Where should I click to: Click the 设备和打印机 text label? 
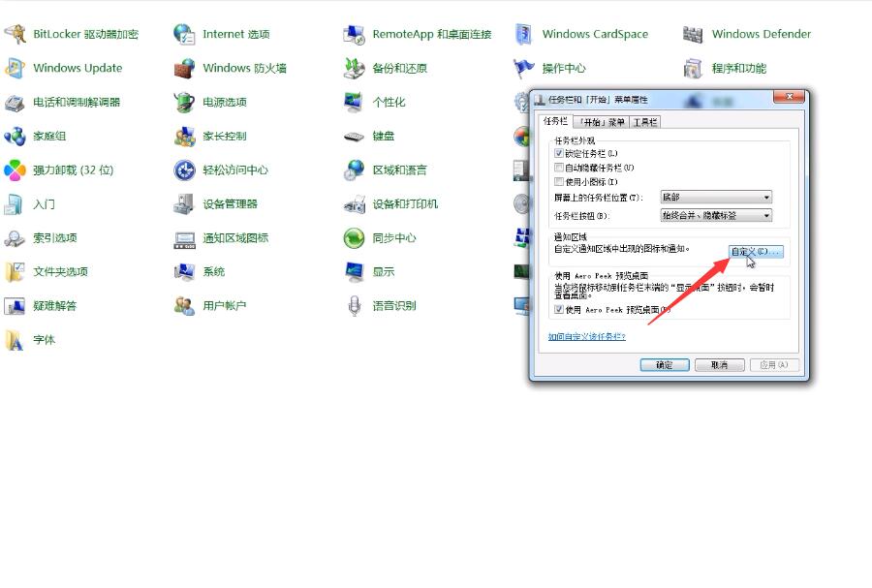coord(405,204)
